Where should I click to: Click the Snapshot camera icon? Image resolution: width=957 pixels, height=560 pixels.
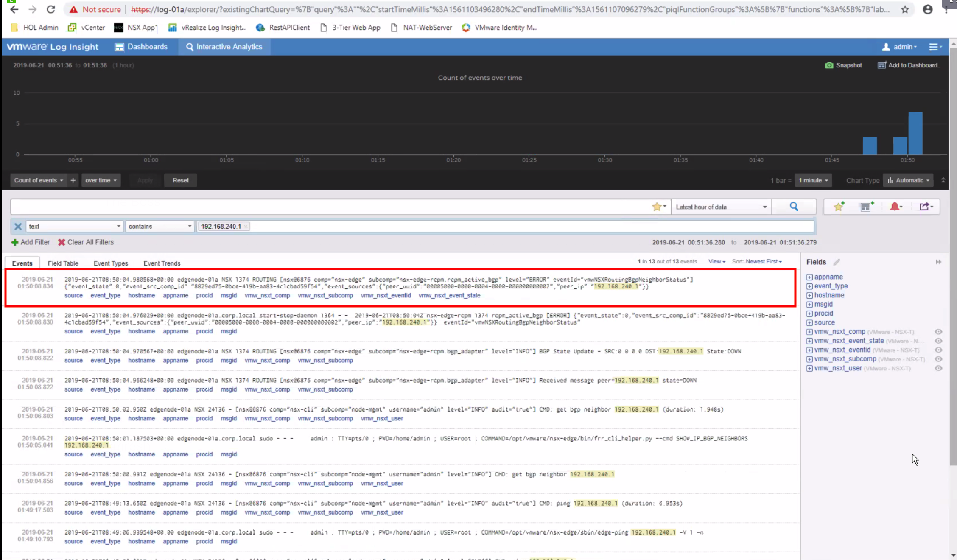click(829, 65)
